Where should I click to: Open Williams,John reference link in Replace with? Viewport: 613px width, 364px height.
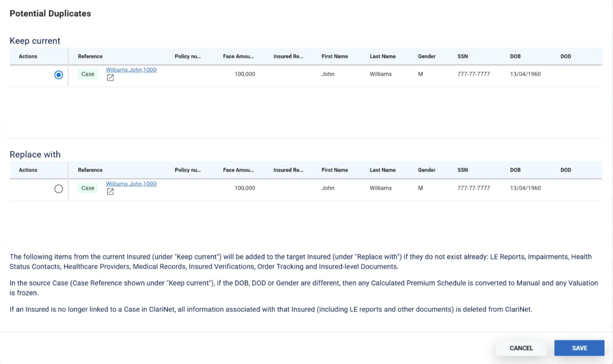[x=131, y=184]
